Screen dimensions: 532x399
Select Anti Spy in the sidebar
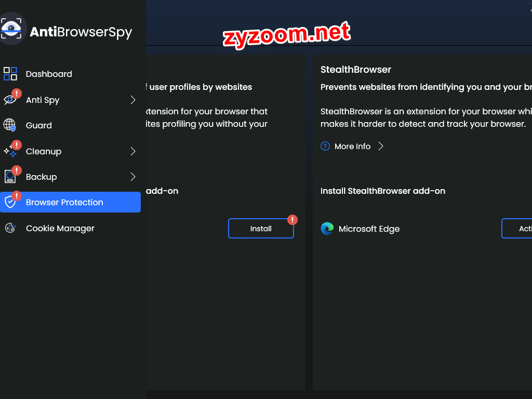[x=70, y=100]
